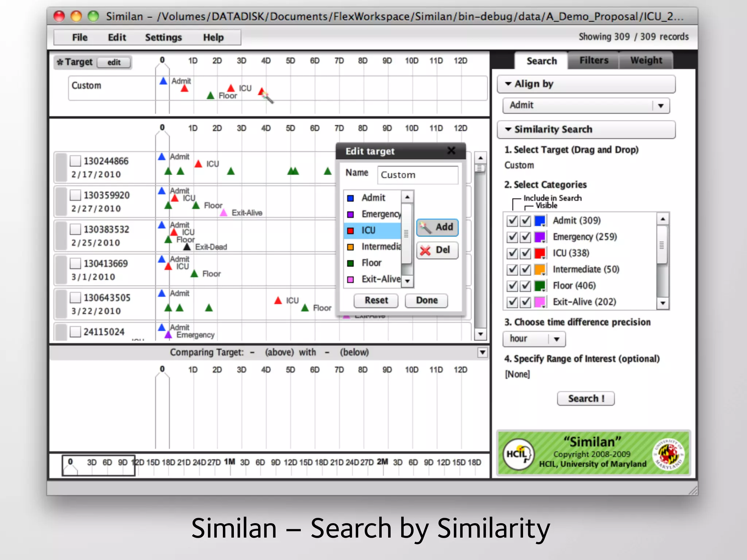Click the HCIL logo in Similan banner

[518, 454]
